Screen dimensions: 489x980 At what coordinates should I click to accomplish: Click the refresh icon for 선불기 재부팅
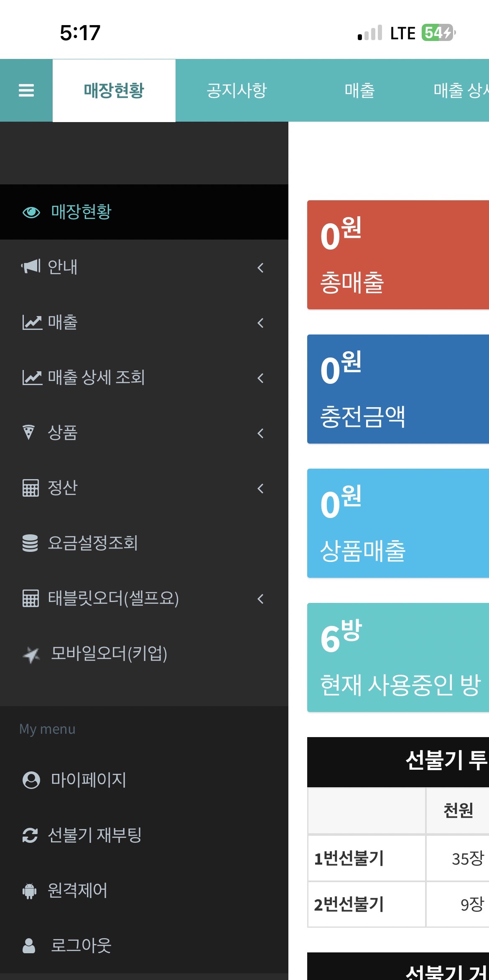[30, 835]
